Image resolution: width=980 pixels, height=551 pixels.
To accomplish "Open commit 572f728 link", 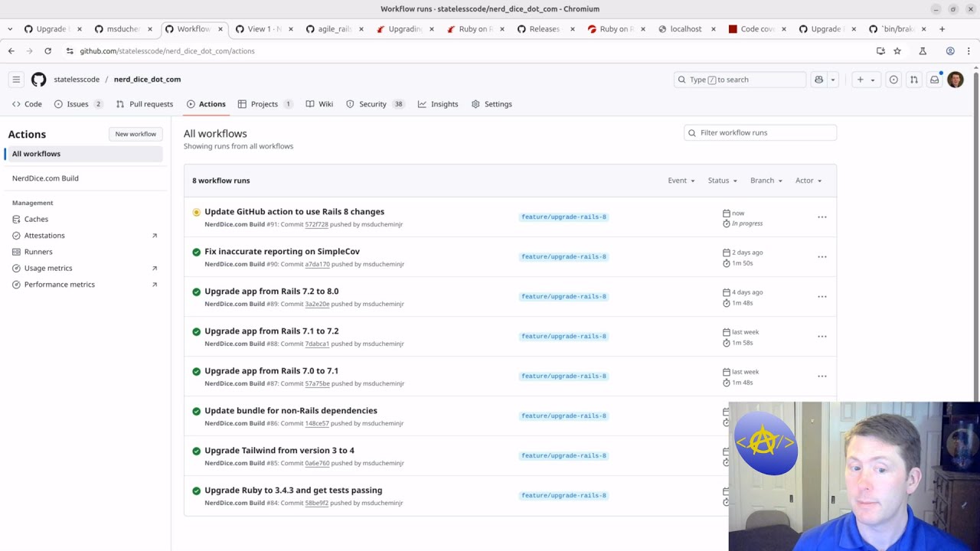I will point(316,225).
